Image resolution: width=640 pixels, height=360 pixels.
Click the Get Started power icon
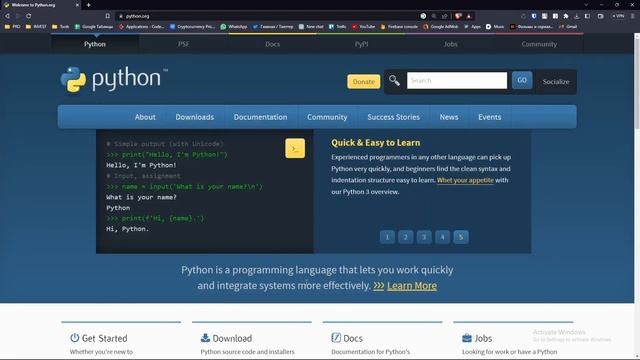(x=74, y=338)
